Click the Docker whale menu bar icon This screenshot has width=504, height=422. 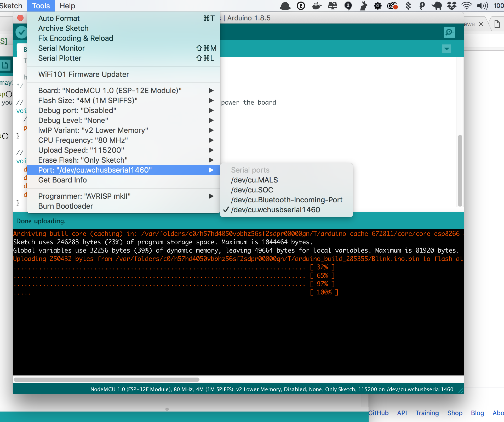tap(317, 5)
